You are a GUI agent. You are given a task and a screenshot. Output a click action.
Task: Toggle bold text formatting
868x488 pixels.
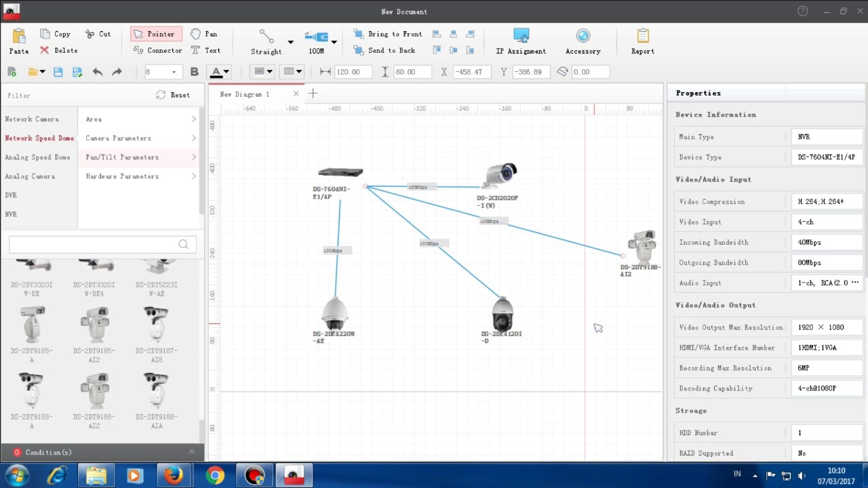tap(195, 72)
